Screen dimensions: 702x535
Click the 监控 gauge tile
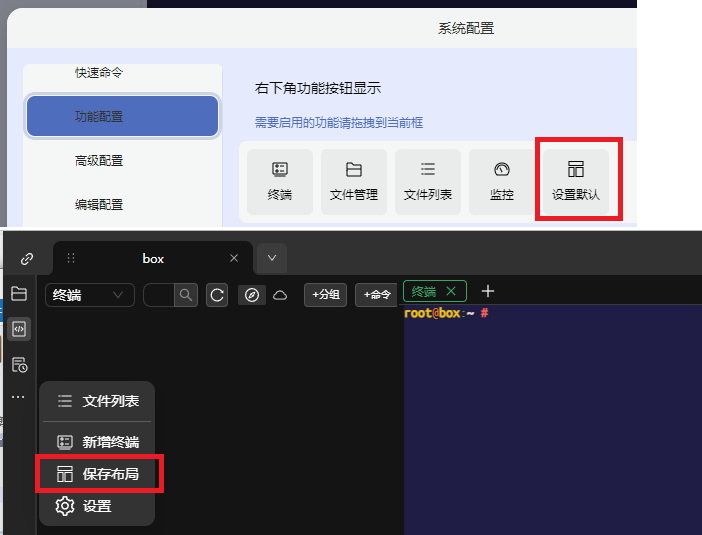point(502,182)
